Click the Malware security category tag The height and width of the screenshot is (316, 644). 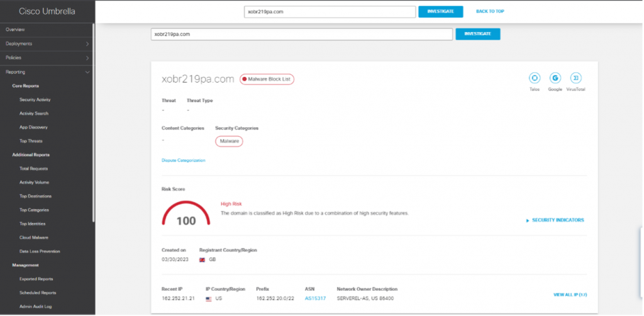229,142
